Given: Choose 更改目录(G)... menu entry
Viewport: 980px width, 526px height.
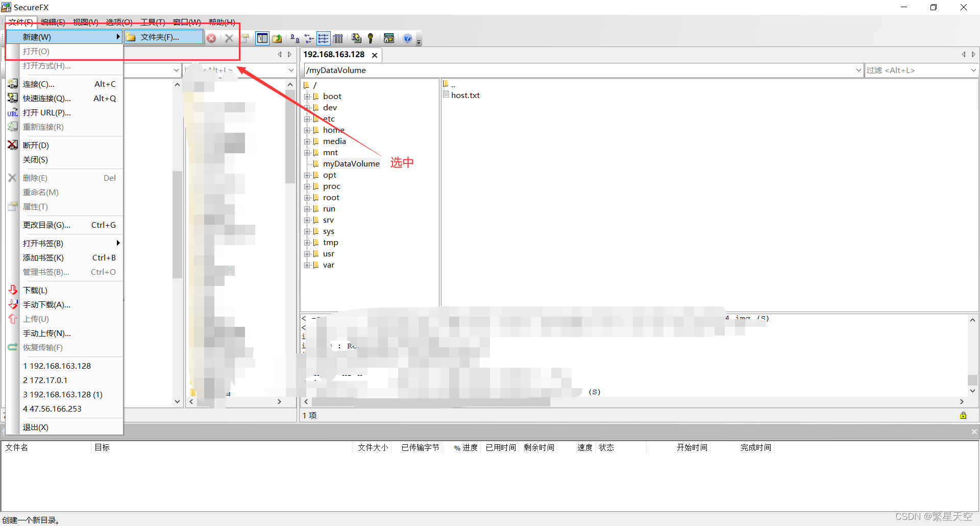Looking at the screenshot, I should tap(64, 225).
